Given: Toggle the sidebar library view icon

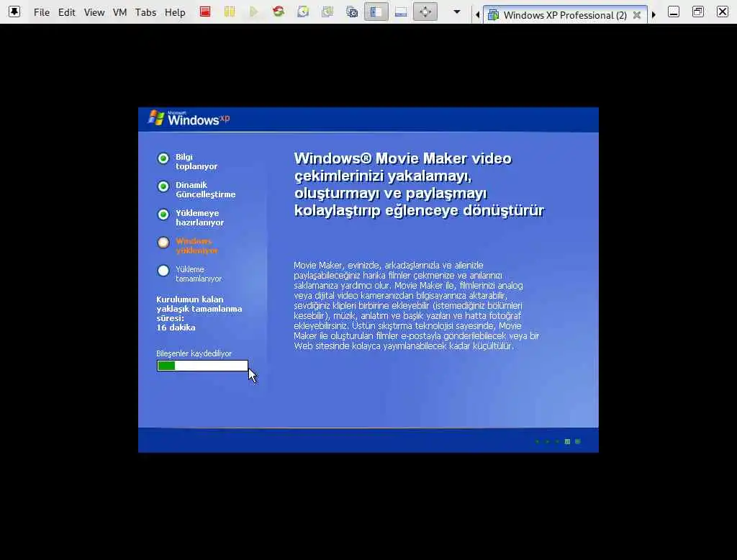Looking at the screenshot, I should click(376, 12).
